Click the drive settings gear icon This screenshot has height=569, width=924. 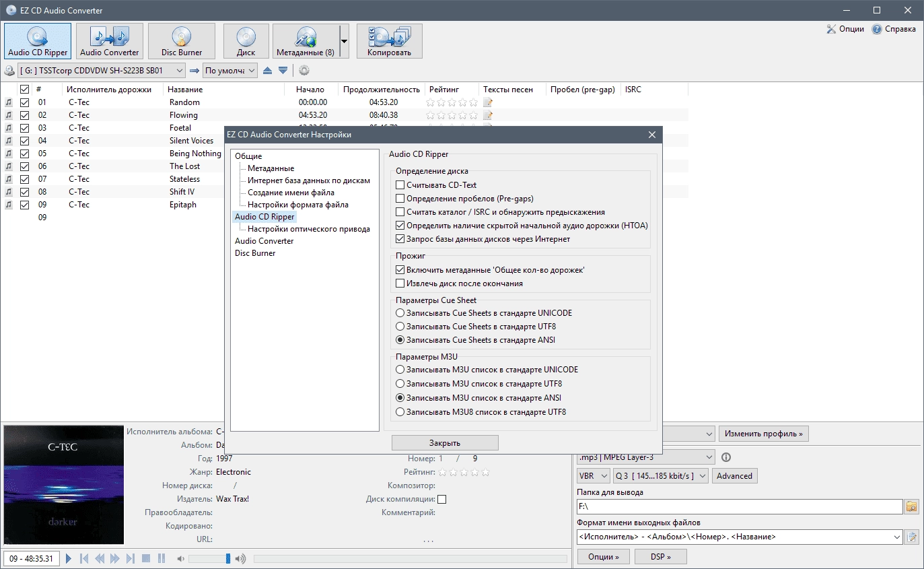point(304,70)
